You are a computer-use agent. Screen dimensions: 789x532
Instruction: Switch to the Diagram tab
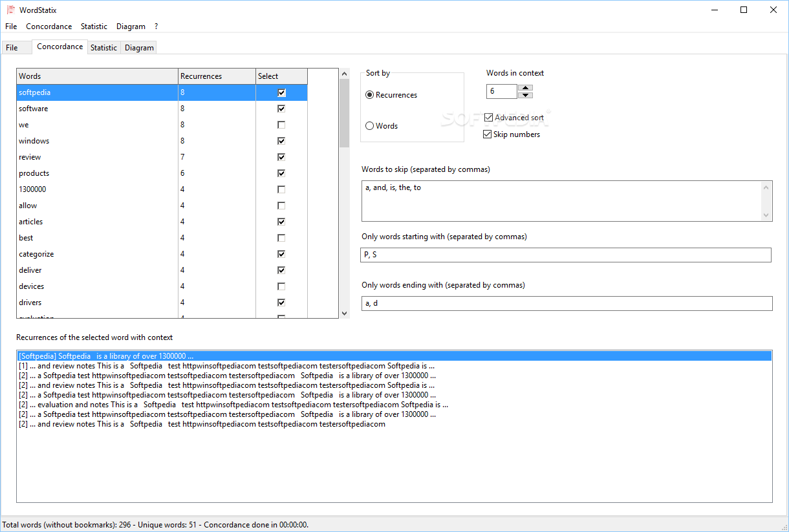point(139,47)
